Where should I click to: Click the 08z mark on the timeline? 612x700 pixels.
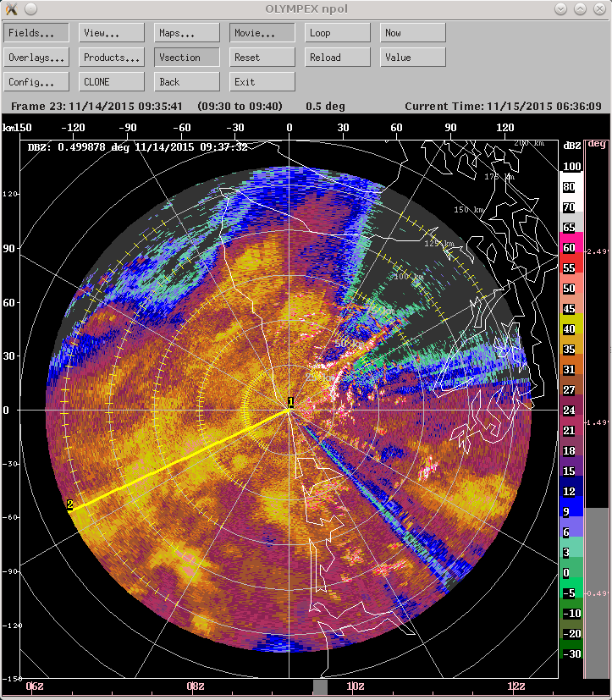click(x=195, y=686)
